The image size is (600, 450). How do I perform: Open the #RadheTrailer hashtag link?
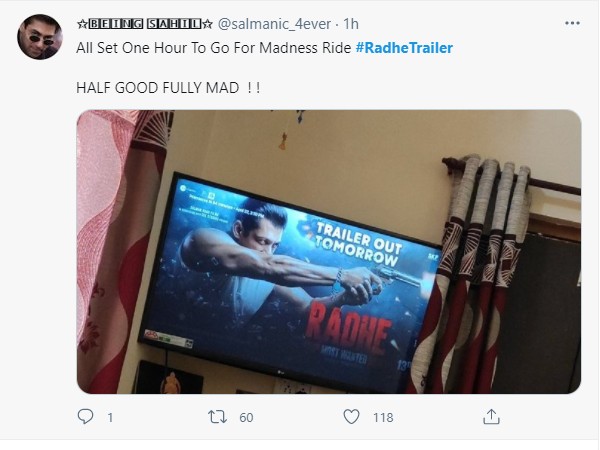404,48
